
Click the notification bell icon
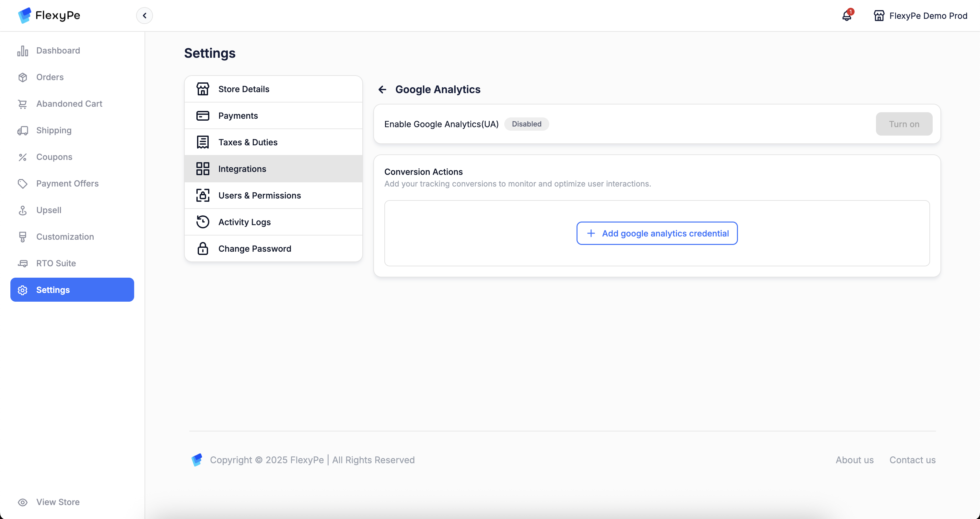(x=846, y=16)
